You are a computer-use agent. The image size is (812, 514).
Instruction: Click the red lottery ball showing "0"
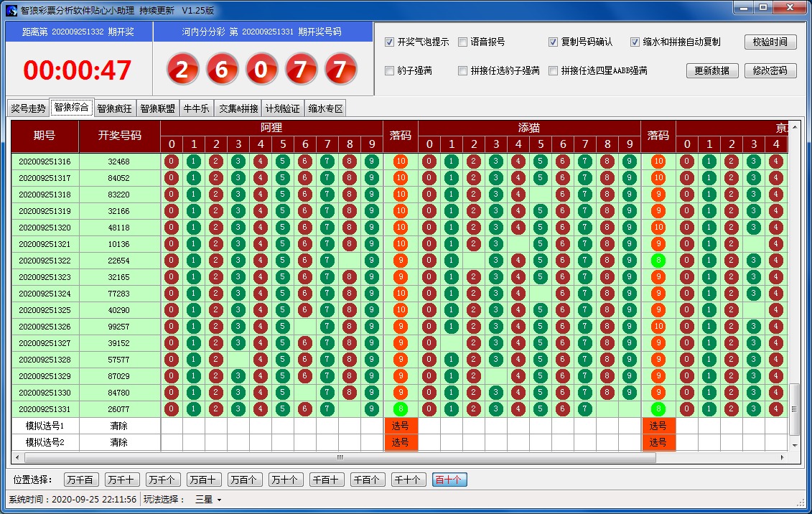261,70
